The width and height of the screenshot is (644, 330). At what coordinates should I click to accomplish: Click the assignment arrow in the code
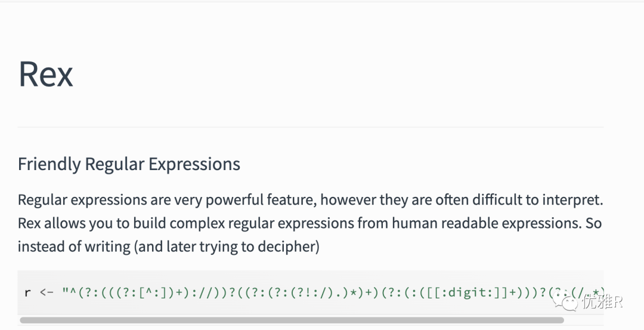coord(47,292)
